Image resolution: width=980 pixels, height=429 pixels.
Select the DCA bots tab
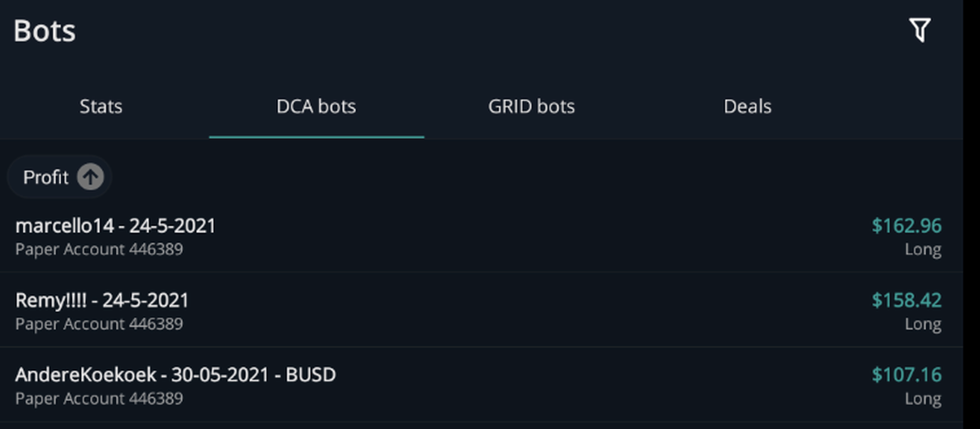coord(316,106)
